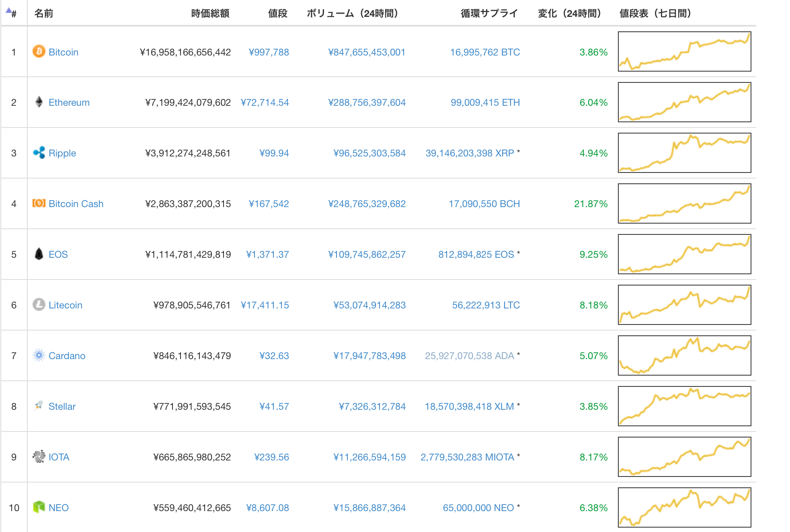Click the Cardano dotted logo icon

coord(39,355)
